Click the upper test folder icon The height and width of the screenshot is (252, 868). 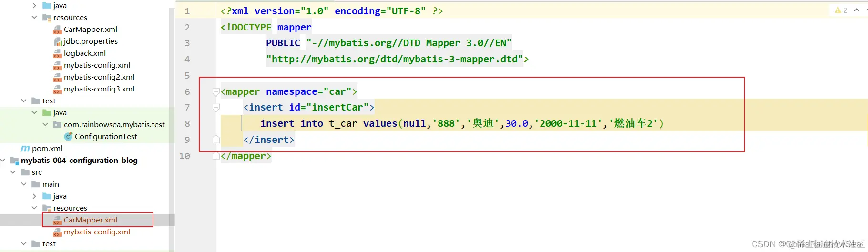(x=36, y=101)
